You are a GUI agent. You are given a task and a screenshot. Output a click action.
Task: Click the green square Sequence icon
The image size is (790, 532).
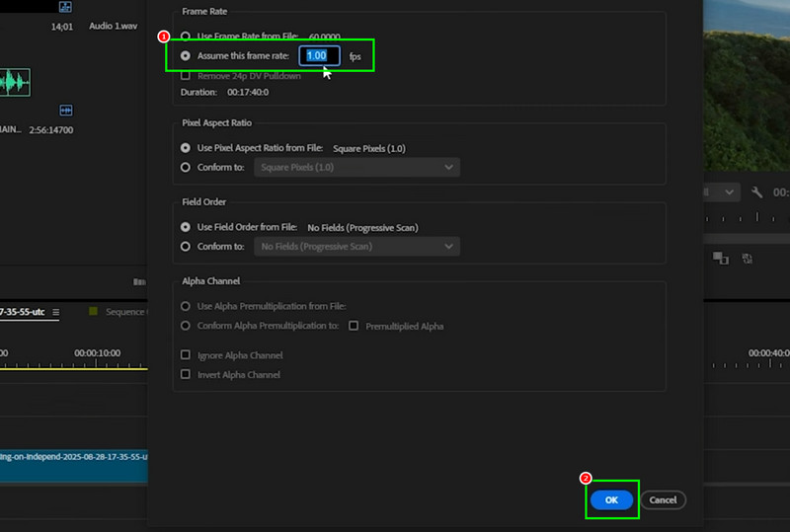point(93,311)
